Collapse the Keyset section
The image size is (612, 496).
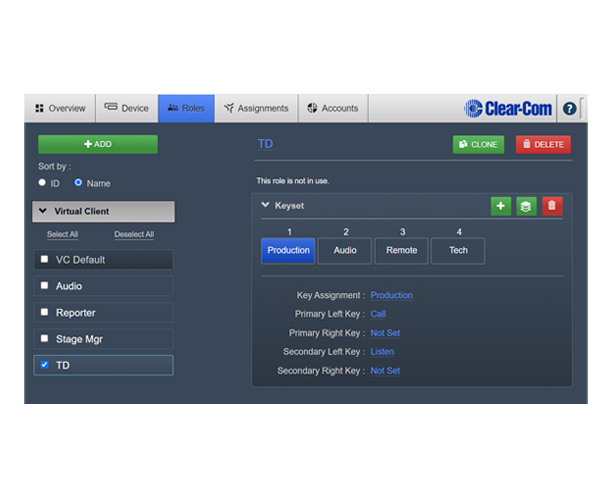pos(266,205)
